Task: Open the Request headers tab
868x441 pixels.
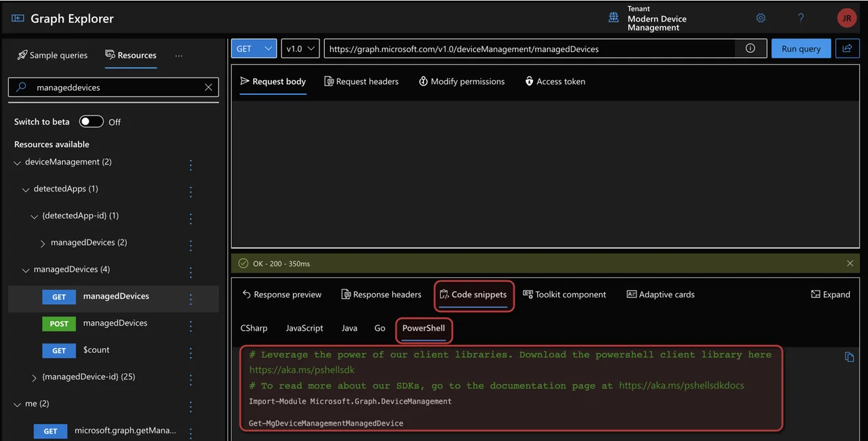Action: pyautogui.click(x=361, y=81)
